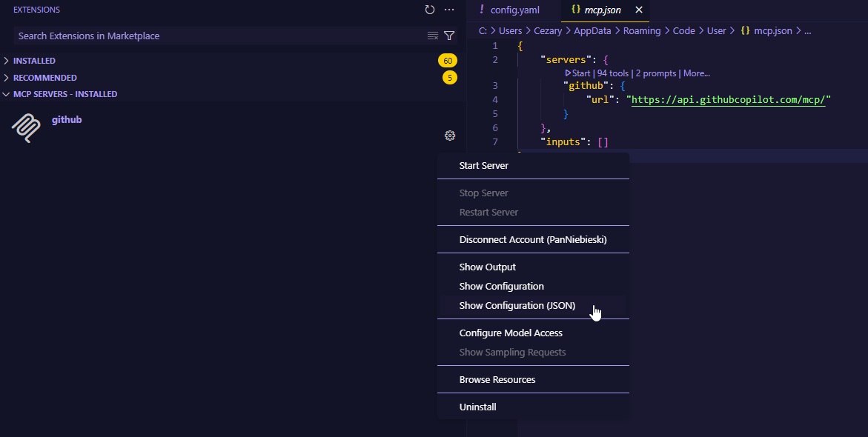Refresh the Extensions list
Screen dimensions: 868x437
(x=430, y=10)
